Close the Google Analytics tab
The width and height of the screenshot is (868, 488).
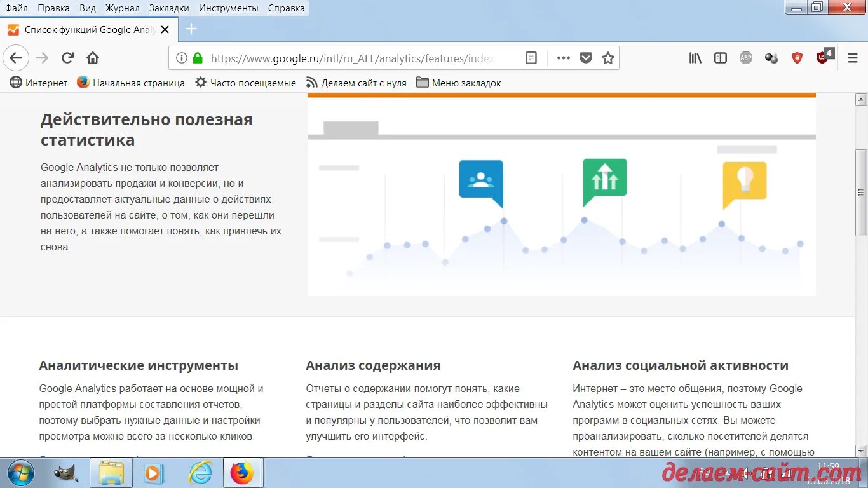(165, 29)
